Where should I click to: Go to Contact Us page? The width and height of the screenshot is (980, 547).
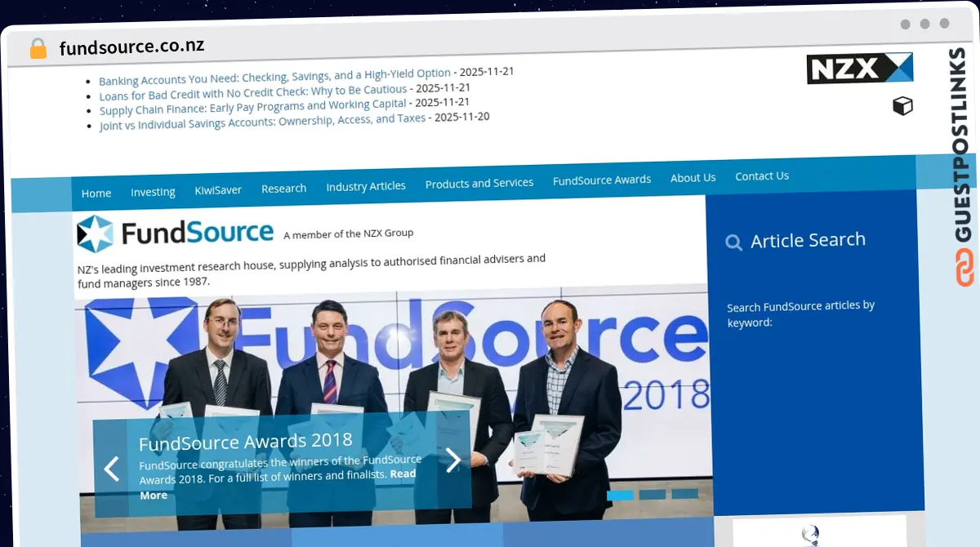pyautogui.click(x=762, y=176)
